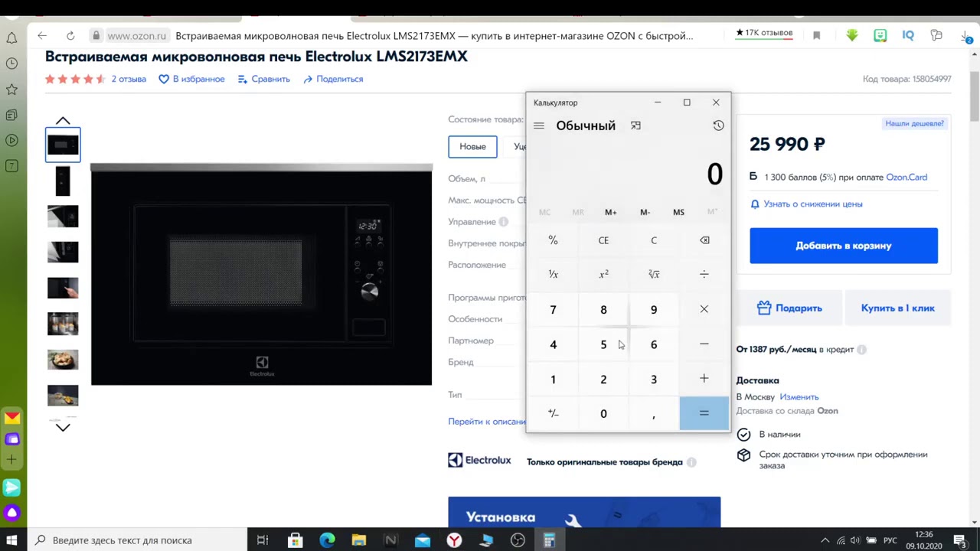Click the equals key on calculator
This screenshot has height=551, width=980.
[x=704, y=413]
